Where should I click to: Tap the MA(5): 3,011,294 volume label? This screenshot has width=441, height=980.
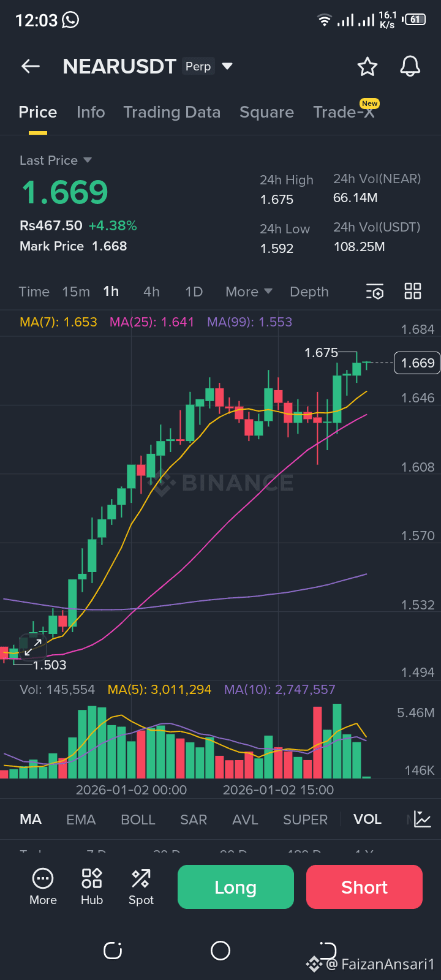pyautogui.click(x=159, y=690)
